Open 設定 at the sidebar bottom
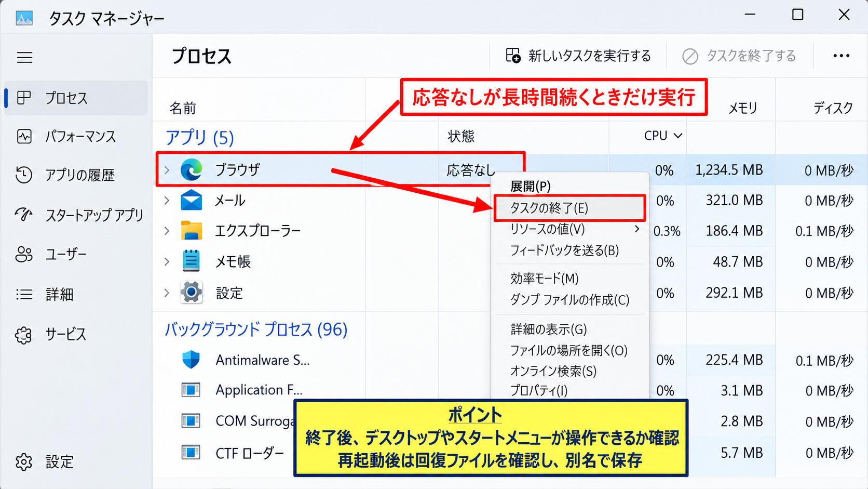This screenshot has height=489, width=868. click(x=45, y=461)
